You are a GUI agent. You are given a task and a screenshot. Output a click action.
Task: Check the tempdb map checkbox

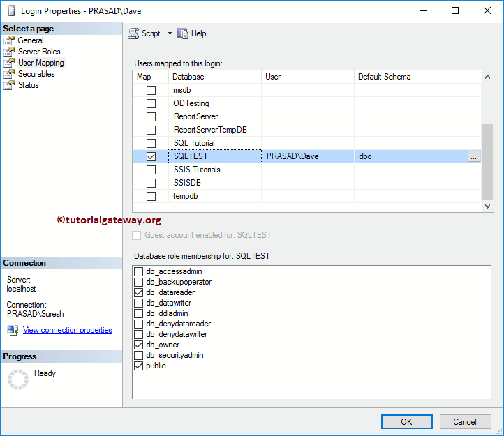pyautogui.click(x=151, y=196)
